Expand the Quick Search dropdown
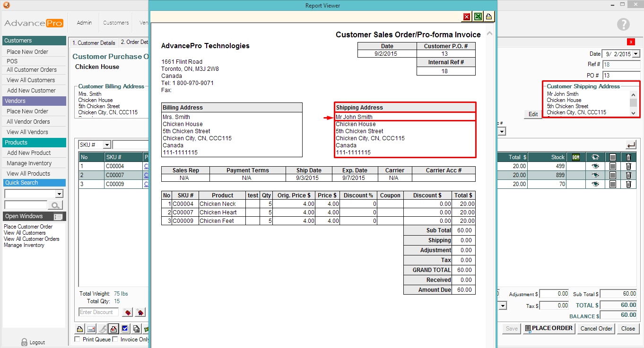 pos(59,194)
